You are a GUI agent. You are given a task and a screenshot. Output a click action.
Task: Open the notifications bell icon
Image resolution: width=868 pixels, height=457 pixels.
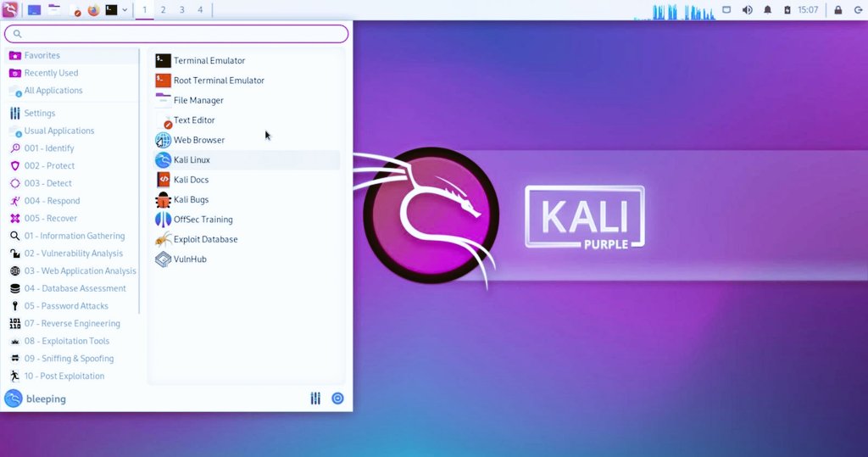click(x=767, y=10)
